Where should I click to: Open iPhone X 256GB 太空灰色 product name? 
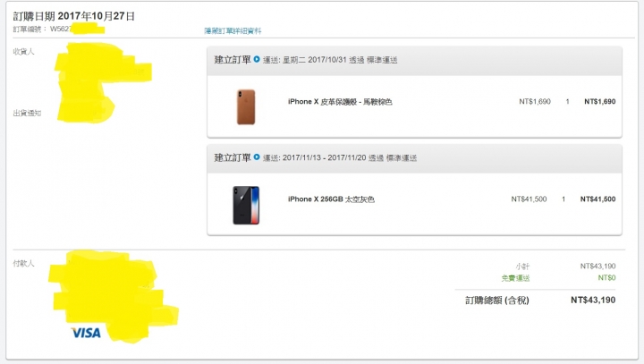pyautogui.click(x=331, y=199)
